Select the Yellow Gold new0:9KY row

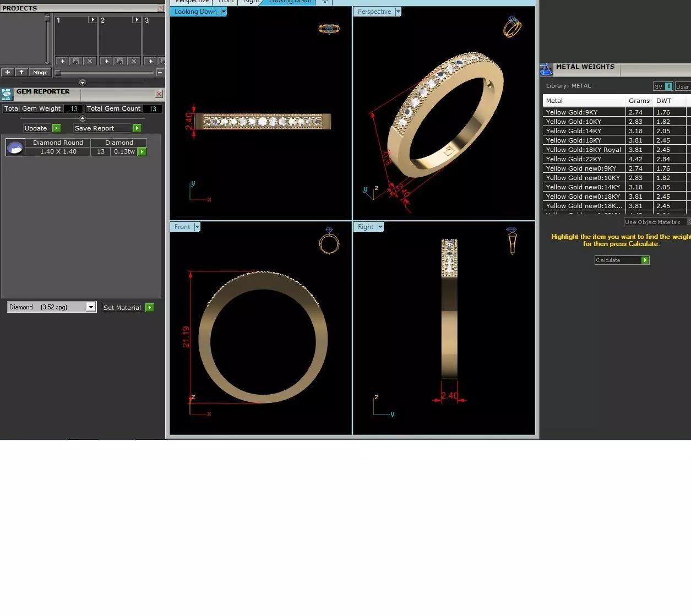tap(617, 168)
